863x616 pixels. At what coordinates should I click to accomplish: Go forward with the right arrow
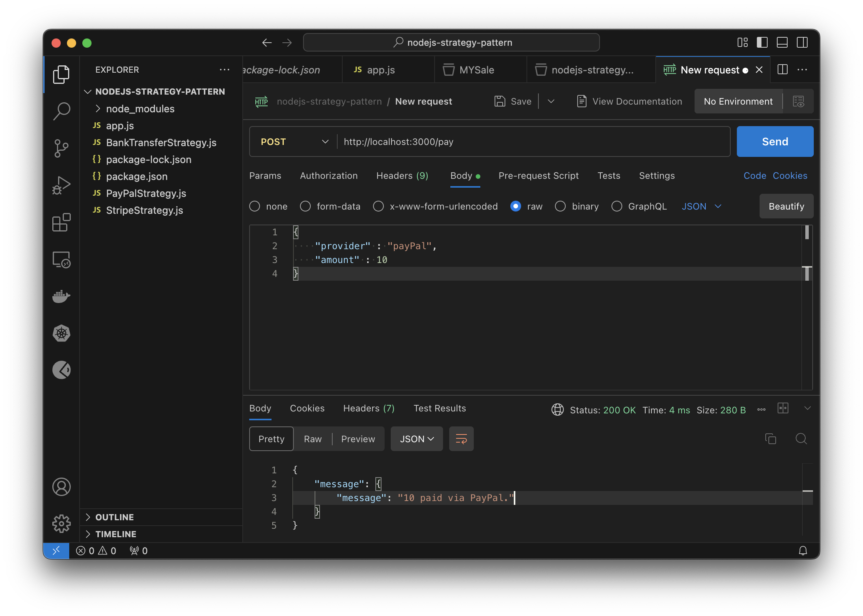(x=287, y=43)
